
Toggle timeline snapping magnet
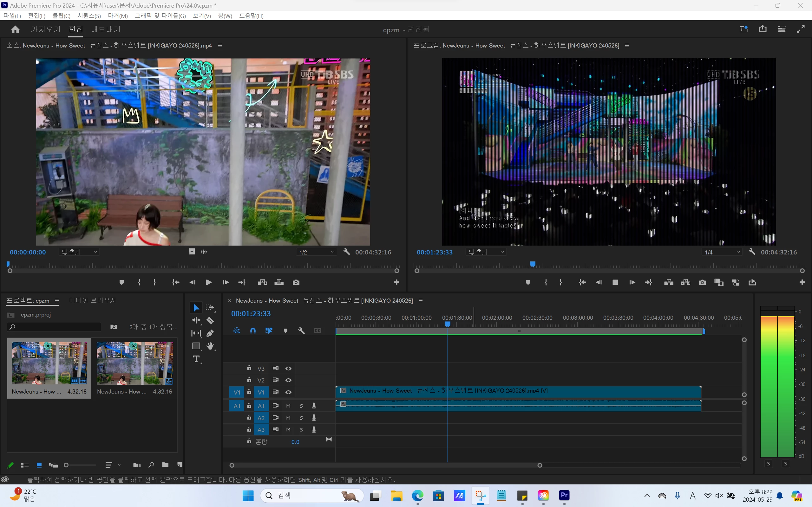coord(253,331)
